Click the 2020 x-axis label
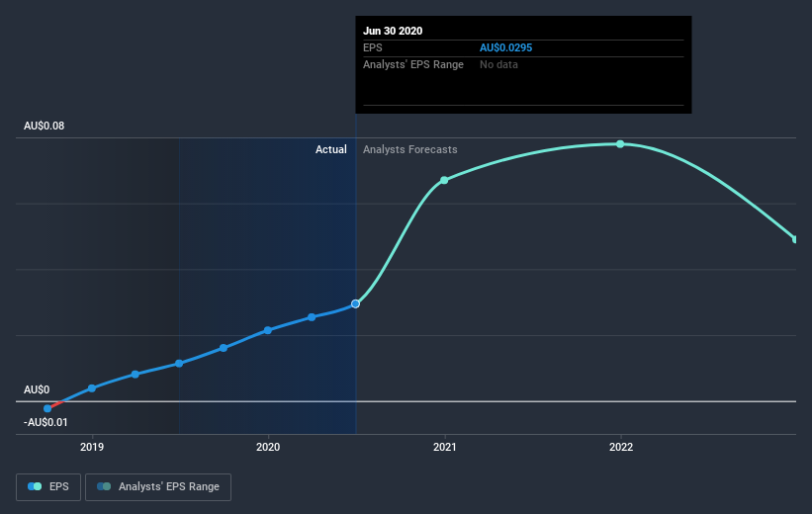 click(268, 447)
